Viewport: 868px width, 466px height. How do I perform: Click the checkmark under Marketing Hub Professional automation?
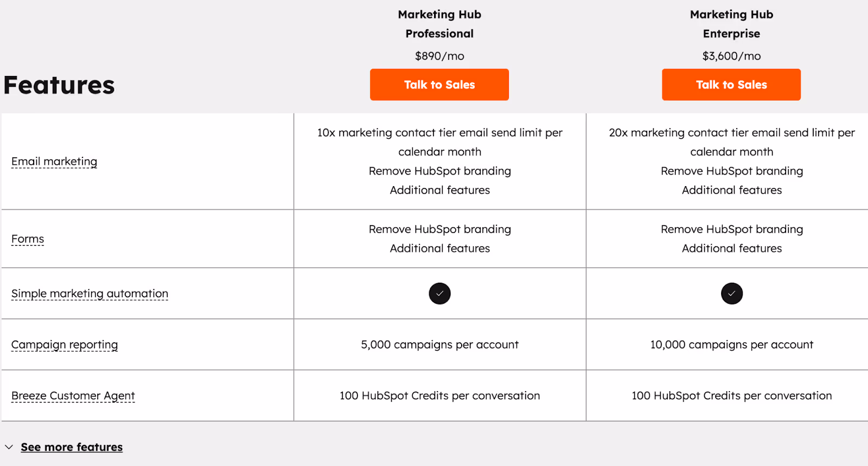click(439, 293)
